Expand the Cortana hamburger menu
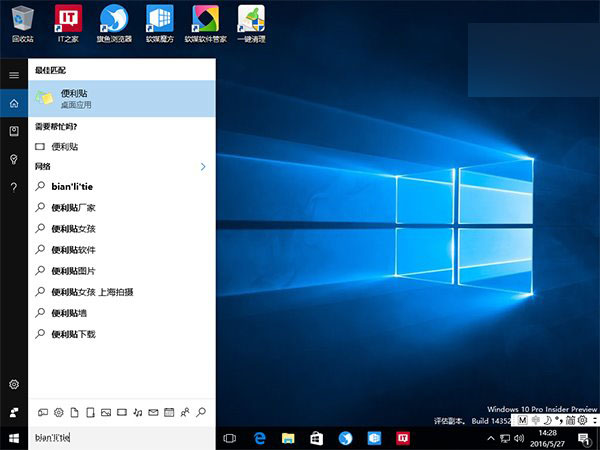The width and height of the screenshot is (600, 450). point(14,75)
